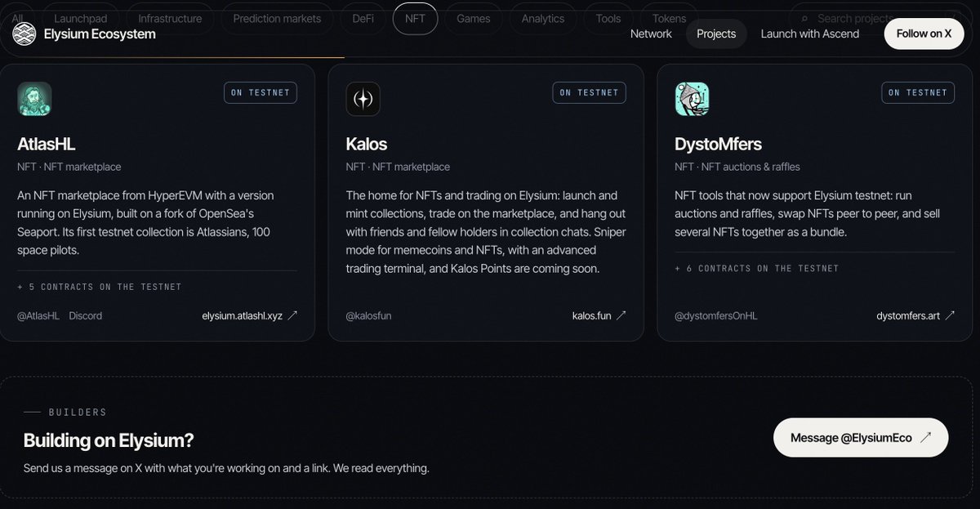Click 'NFT · NFT auctions & raffles' text
Viewport: 980px width, 509px height.
tap(737, 167)
